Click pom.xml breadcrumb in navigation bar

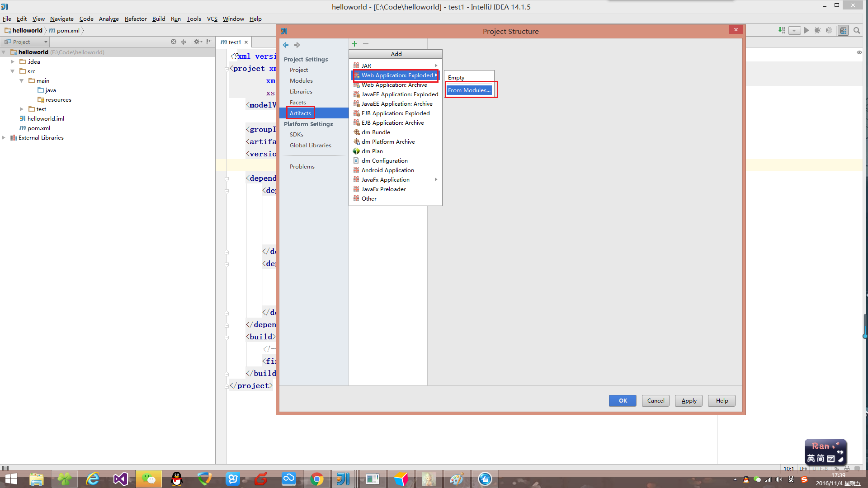(64, 31)
